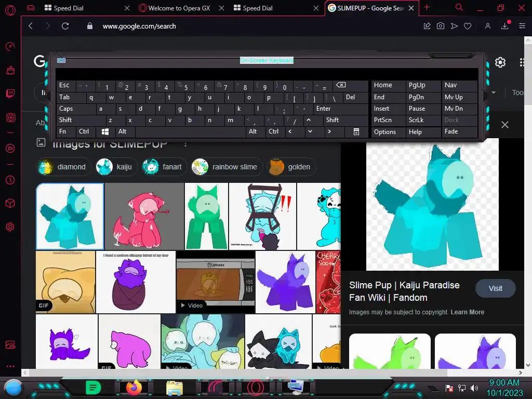532x399 pixels.
Task: Toggle Caps key on on-screen keyboard
Action: pyautogui.click(x=76, y=109)
